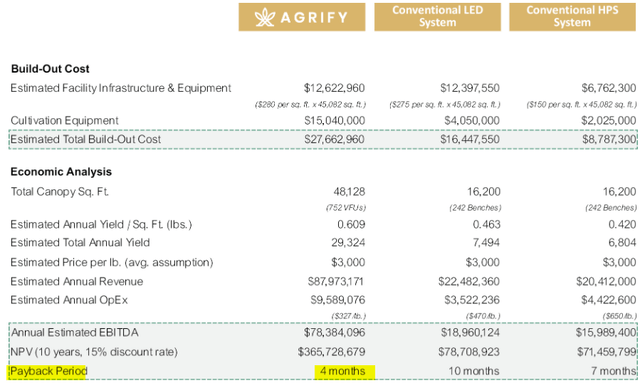Click (242 Benches) under LED System
This screenshot has height=388, width=640.
[475, 208]
